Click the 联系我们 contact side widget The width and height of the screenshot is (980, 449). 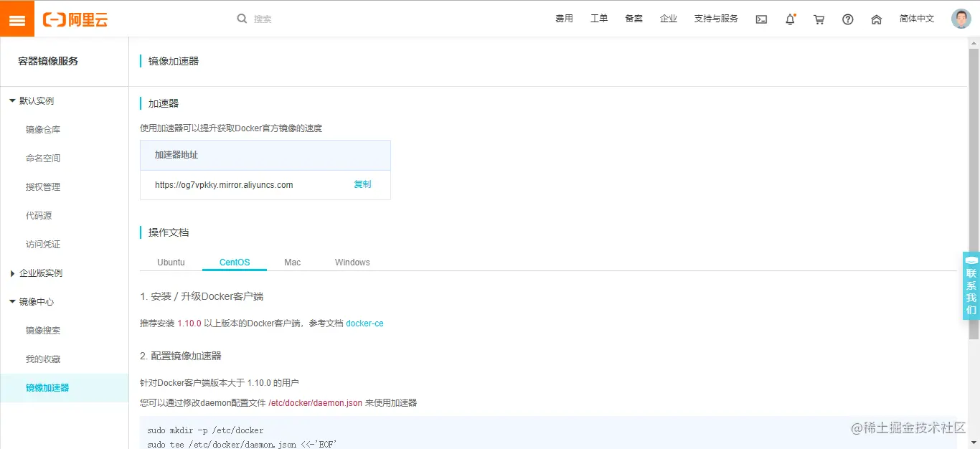click(971, 285)
